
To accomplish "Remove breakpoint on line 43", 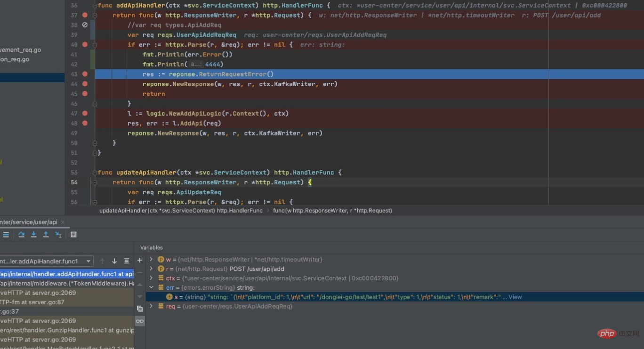I will (x=85, y=74).
